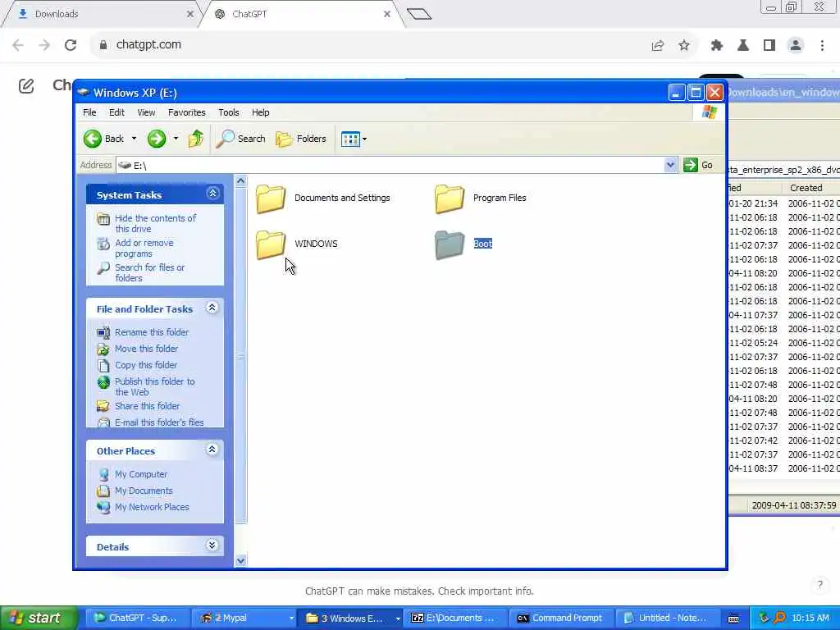Click Publish this folder to the Web

(x=155, y=387)
